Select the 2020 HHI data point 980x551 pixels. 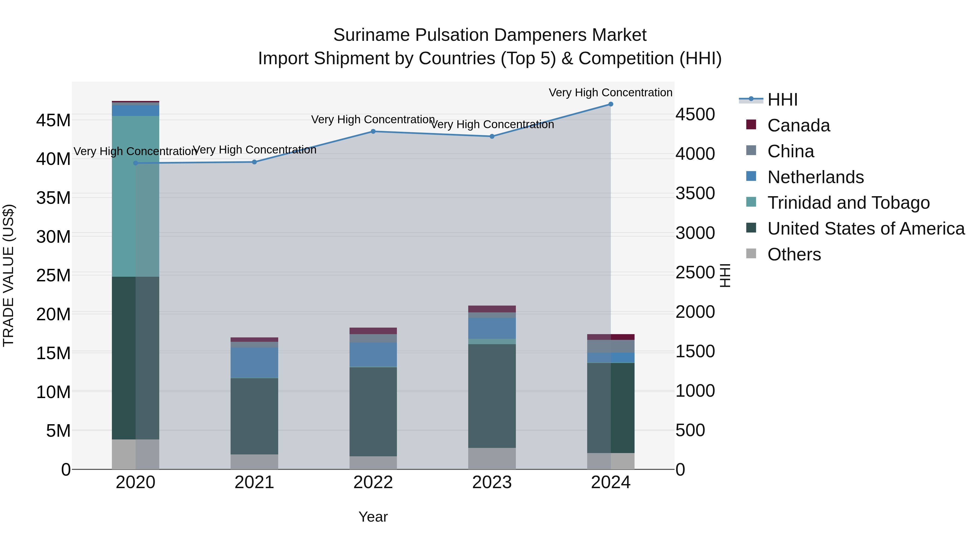click(x=136, y=163)
